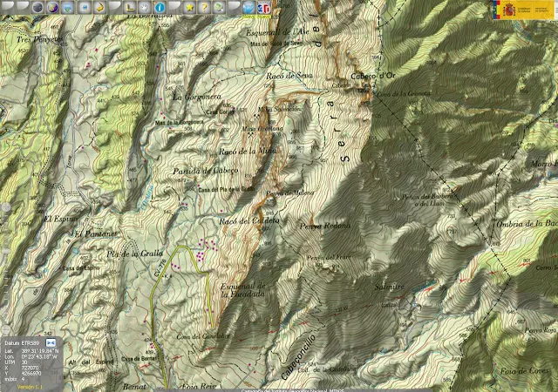Open the yellow star favorites icon
Screen dimensions: 558x392
189,7
